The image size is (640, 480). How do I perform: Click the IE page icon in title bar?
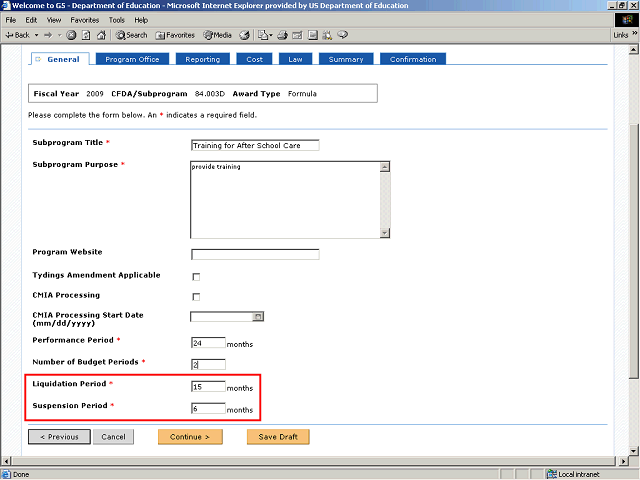click(x=5, y=5)
